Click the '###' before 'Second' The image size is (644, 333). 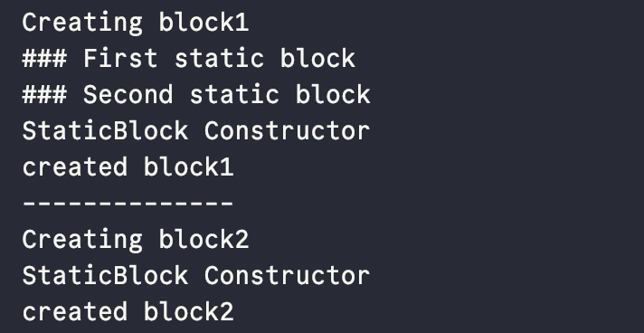pos(44,94)
